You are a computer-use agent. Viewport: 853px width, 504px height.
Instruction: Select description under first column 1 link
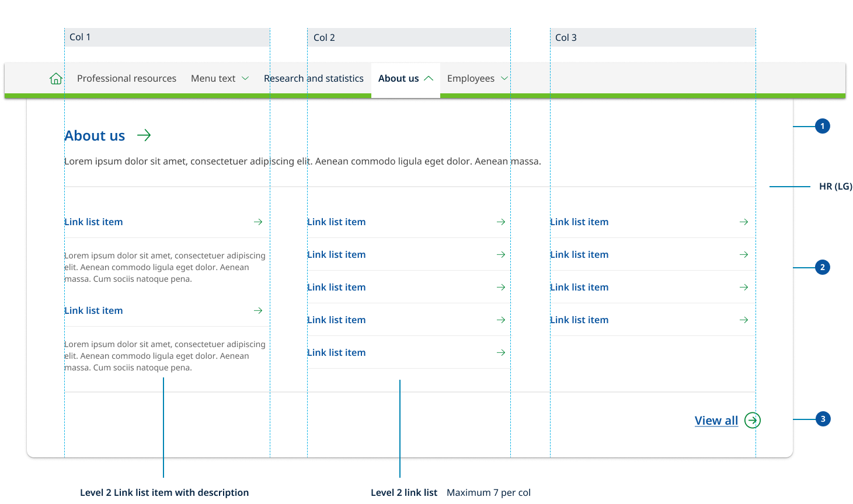click(165, 267)
